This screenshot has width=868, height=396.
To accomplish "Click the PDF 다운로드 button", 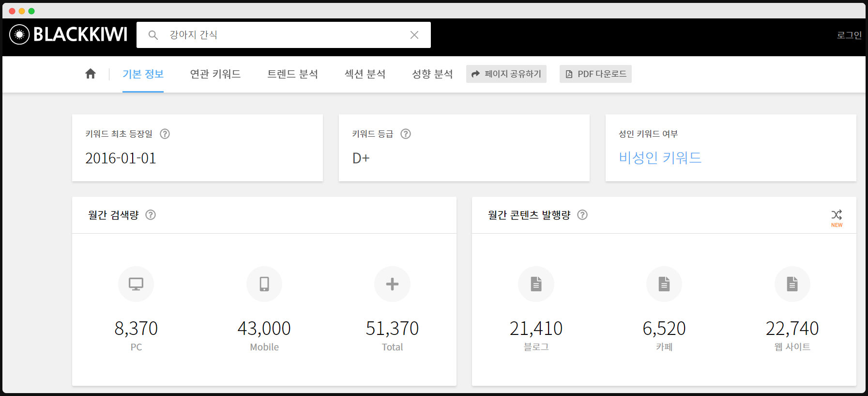I will [x=595, y=74].
